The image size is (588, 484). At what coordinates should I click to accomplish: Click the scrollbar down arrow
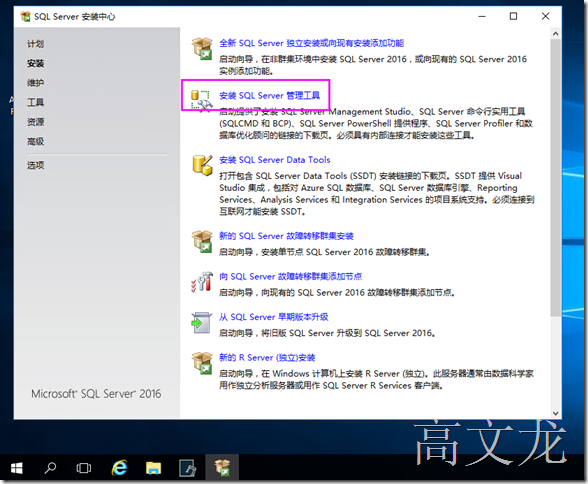pos(555,413)
